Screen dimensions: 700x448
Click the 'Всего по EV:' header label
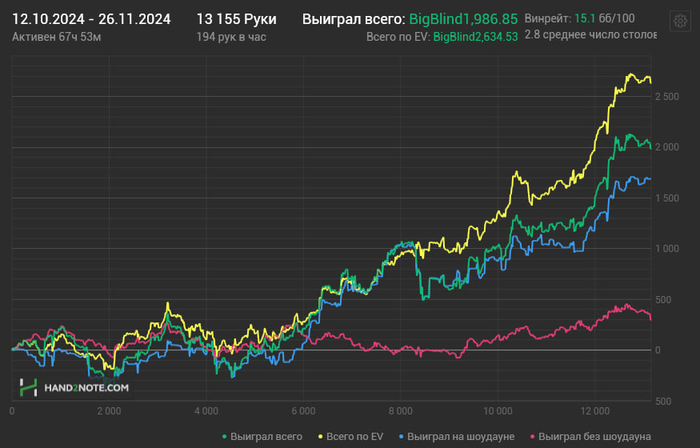click(x=398, y=37)
